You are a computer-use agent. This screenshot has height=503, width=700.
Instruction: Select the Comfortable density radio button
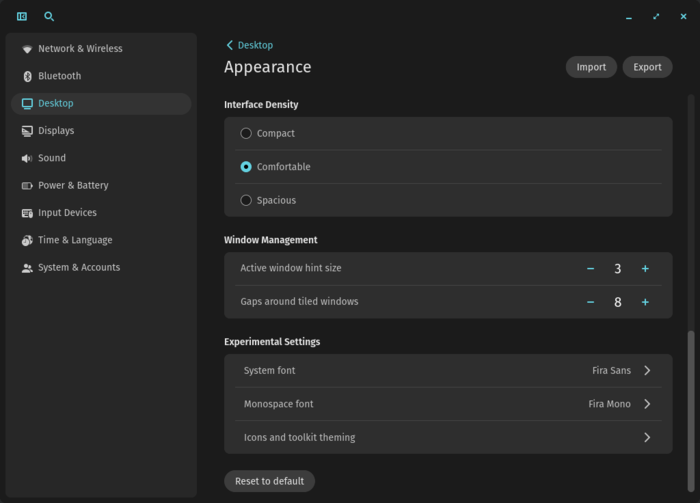point(246,167)
